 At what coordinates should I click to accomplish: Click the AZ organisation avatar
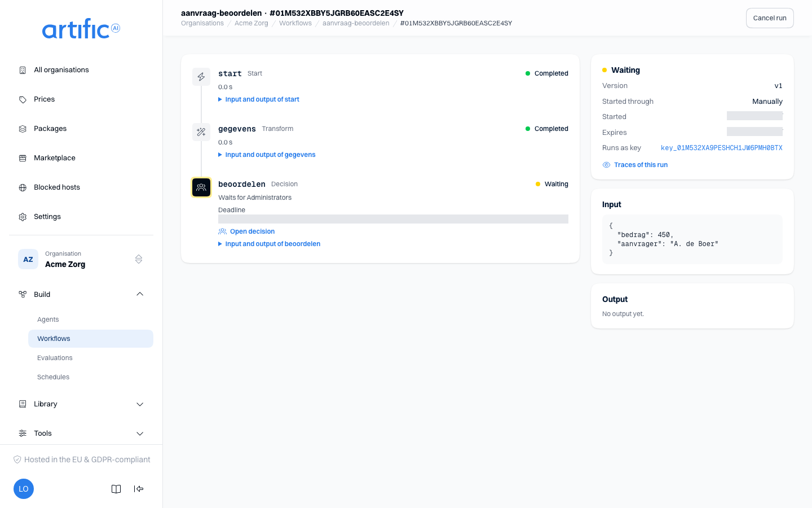[28, 259]
